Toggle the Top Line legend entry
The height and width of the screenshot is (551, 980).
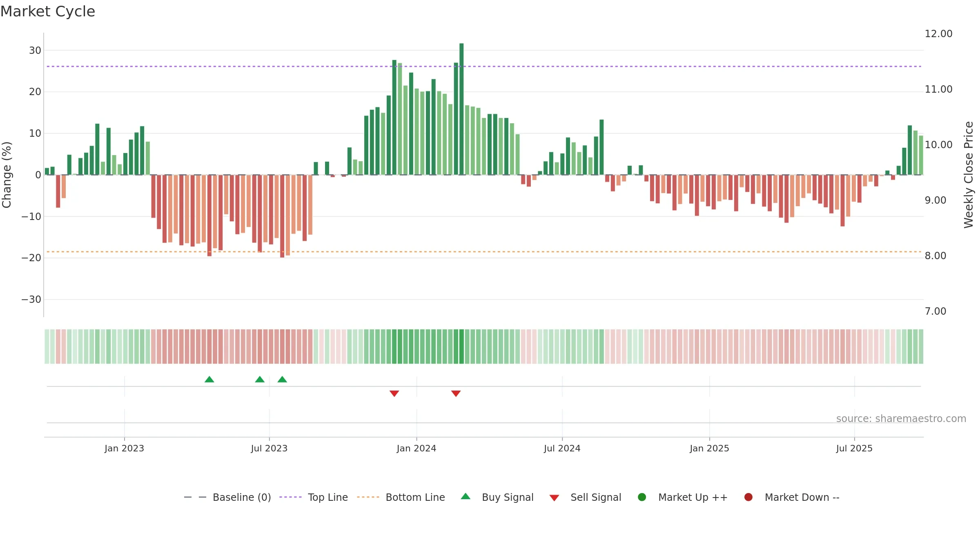click(x=314, y=497)
